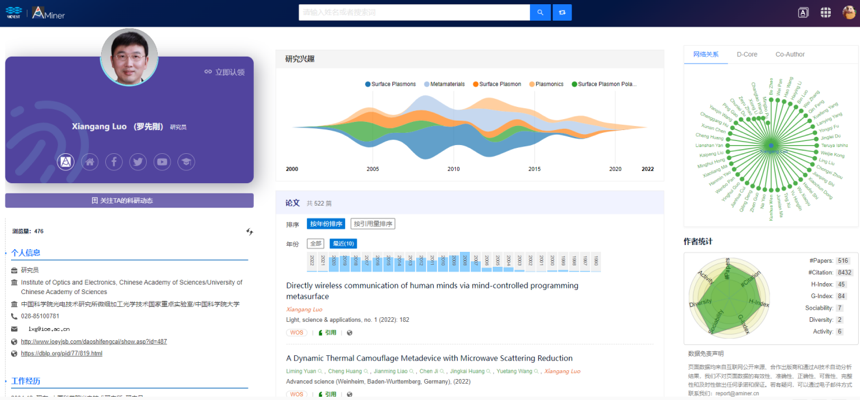860x400 pixels.
Task: Open the graduation cap scholar icon
Action: point(186,161)
